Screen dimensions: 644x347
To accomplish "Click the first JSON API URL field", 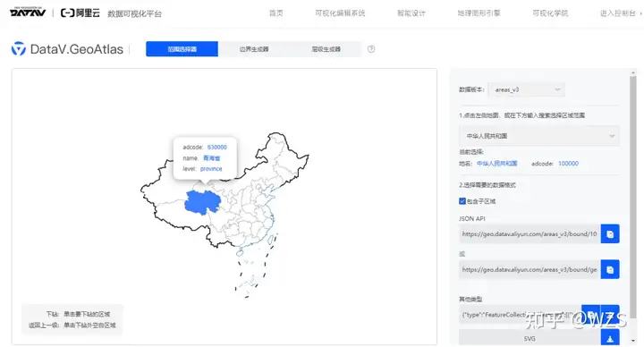I will (530, 234).
